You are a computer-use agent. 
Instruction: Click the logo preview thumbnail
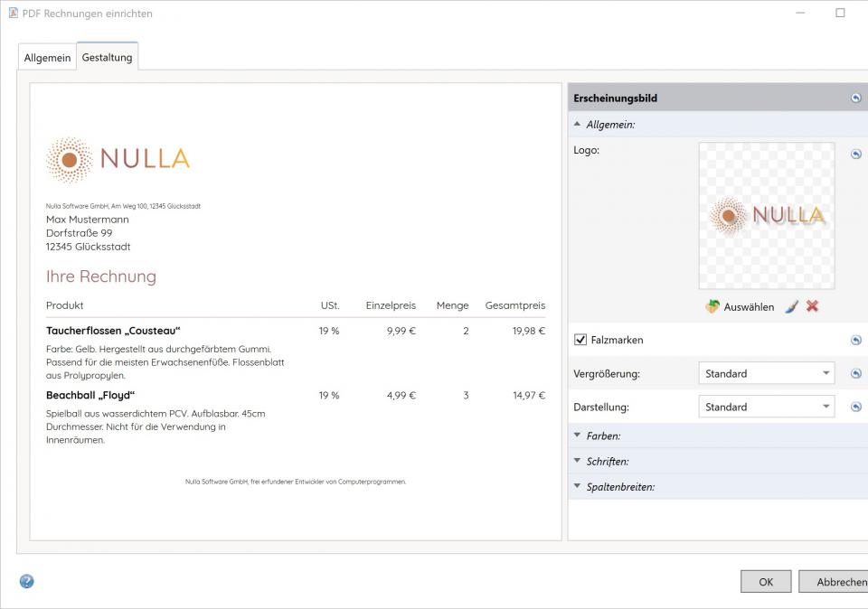coord(766,215)
